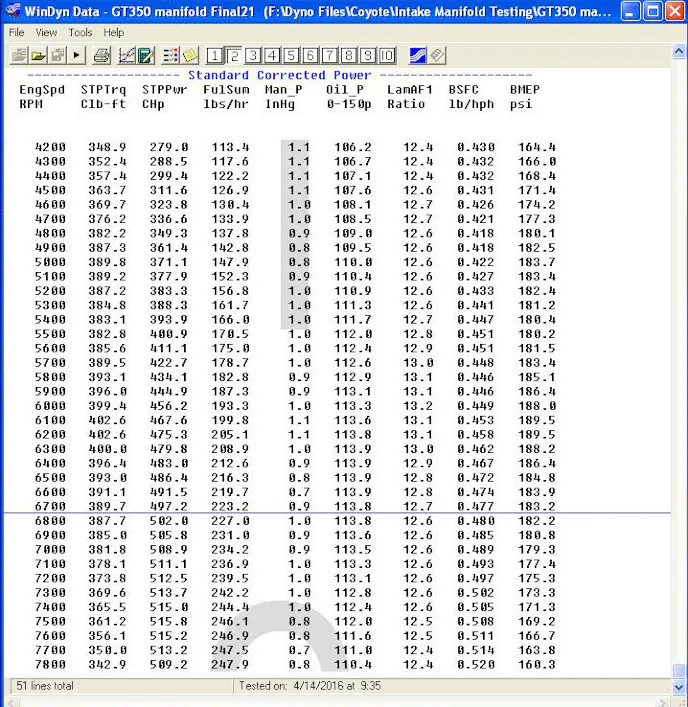Select data page 5 button
Screen dimensions: 688x707
click(291, 55)
